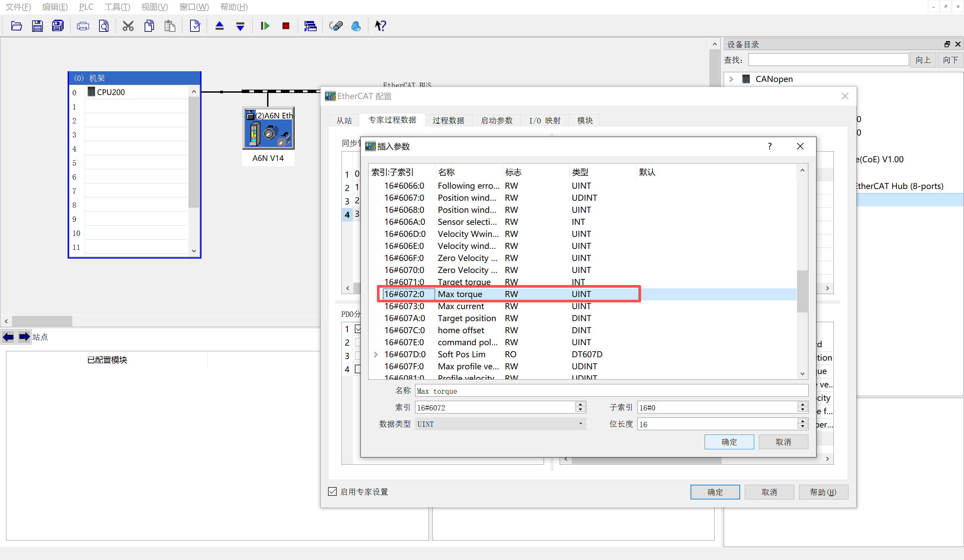
Task: Select the 16#6073:0 Max current row
Action: (583, 306)
